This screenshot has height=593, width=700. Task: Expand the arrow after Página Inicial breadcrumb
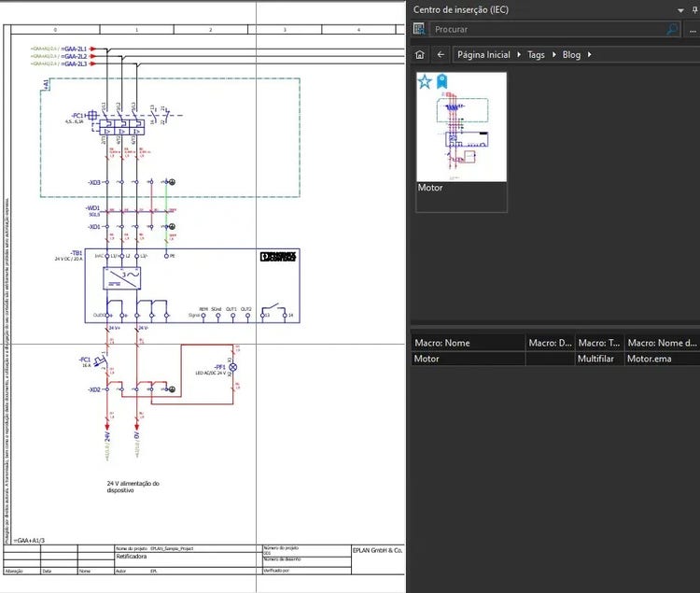point(519,54)
